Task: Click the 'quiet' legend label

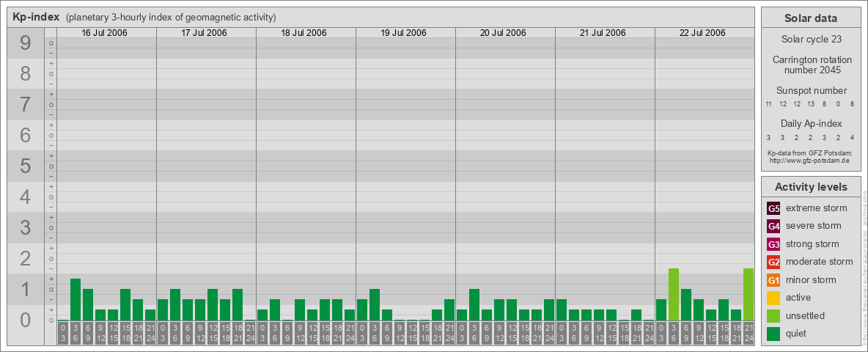Action: [796, 334]
